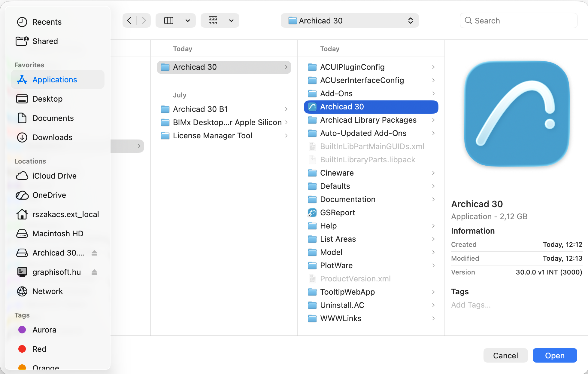
Task: Filter by the Aurora purple tag
Action: point(57,330)
